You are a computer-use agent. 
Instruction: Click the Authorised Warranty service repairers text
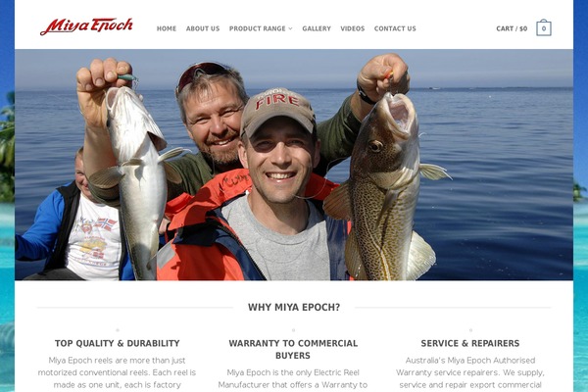pyautogui.click(x=470, y=372)
